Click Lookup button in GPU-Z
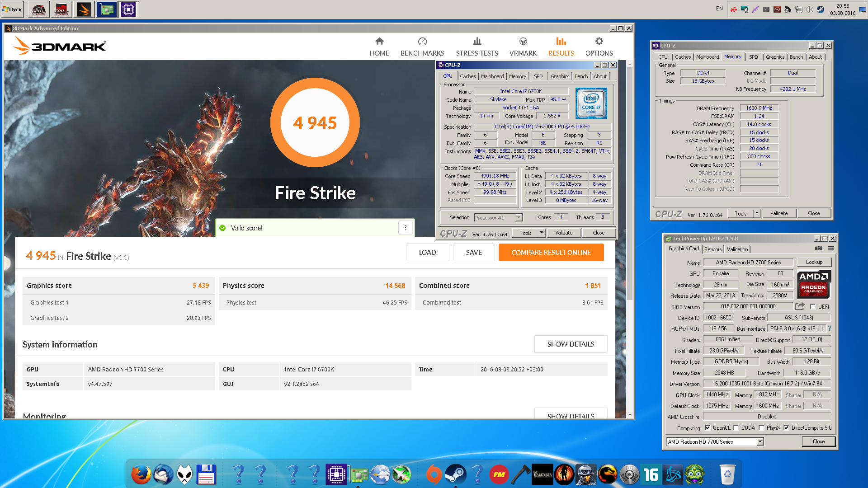868x488 pixels. [814, 262]
